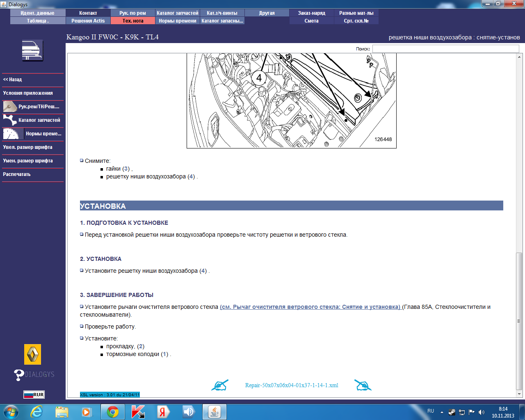Open Kaspersky from the taskbar
525x420 pixels.
click(x=138, y=412)
